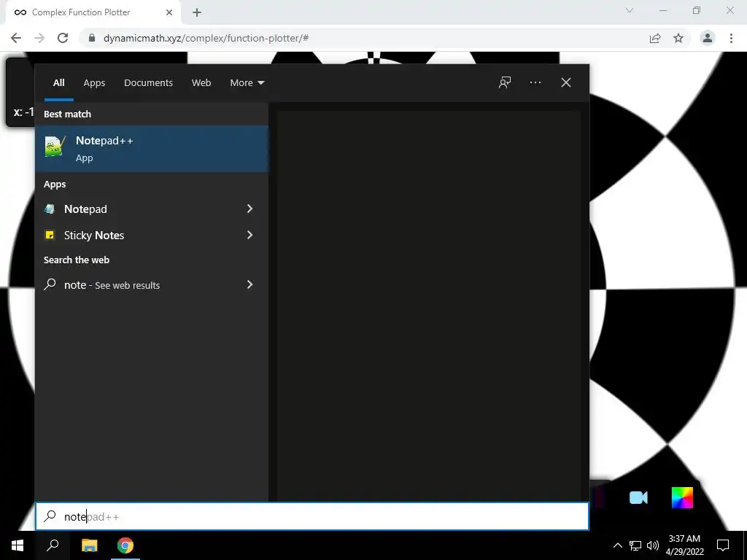Screen dimensions: 747x560
Task: Expand Notepad result details arrow
Action: [x=249, y=209]
